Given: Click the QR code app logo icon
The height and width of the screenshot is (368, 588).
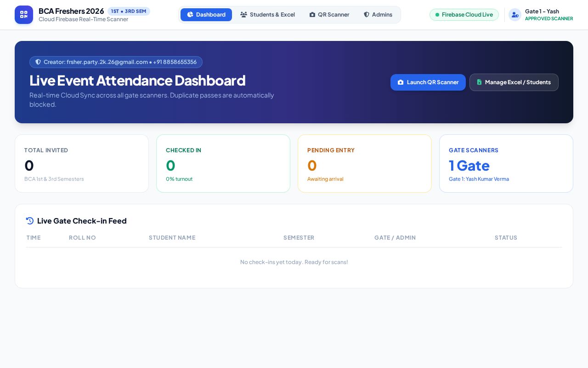Looking at the screenshot, I should click(24, 15).
